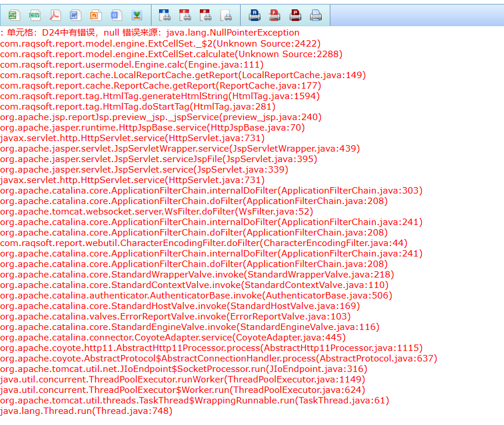The height and width of the screenshot is (425, 504).
Task: Select the ThreadPoolExecutor.runWorker stack line
Action: (182, 380)
